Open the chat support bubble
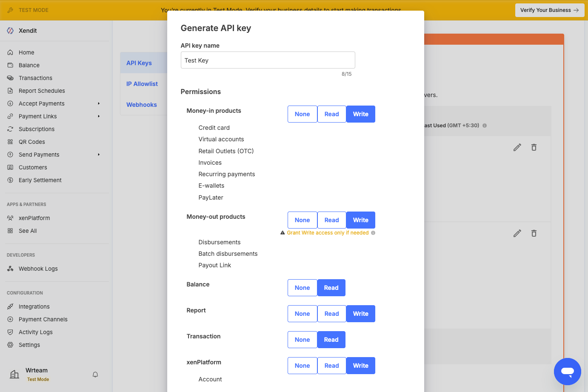The width and height of the screenshot is (588, 392). 567,371
